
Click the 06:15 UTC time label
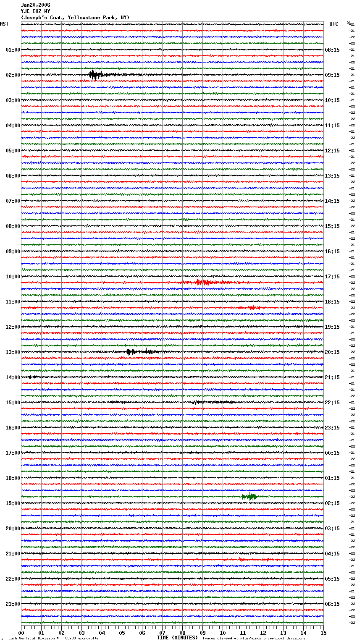pyautogui.click(x=332, y=604)
